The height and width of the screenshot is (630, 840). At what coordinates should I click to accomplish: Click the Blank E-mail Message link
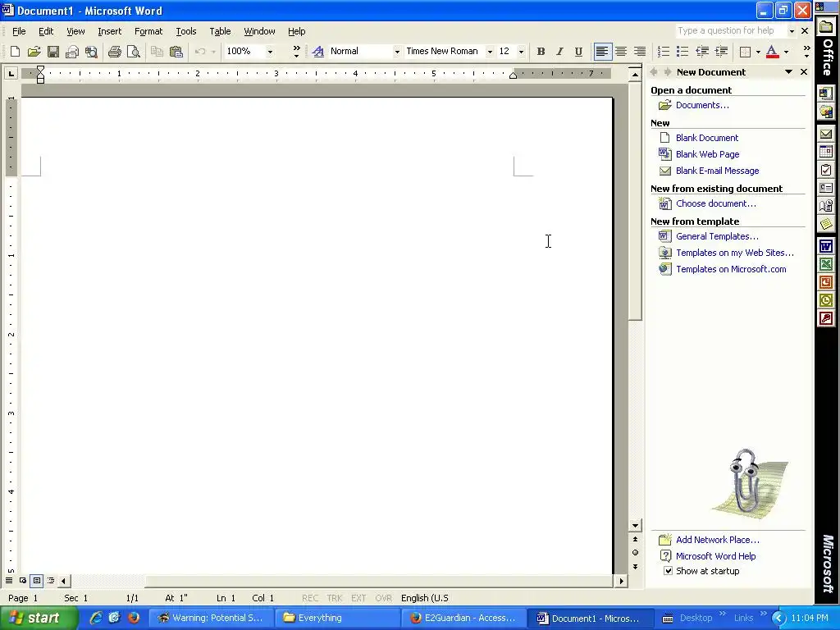(x=717, y=171)
